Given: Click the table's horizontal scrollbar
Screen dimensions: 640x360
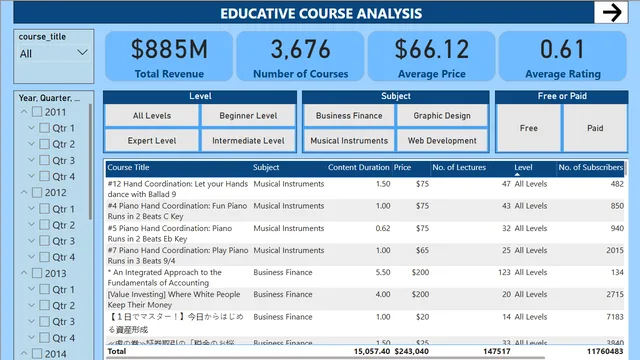Looking at the screenshot, I should coord(326,358).
